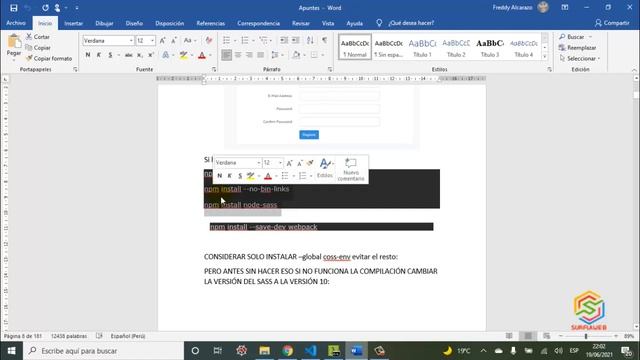Apply mini toolbar red font color
The image size is (640, 360).
(268, 176)
